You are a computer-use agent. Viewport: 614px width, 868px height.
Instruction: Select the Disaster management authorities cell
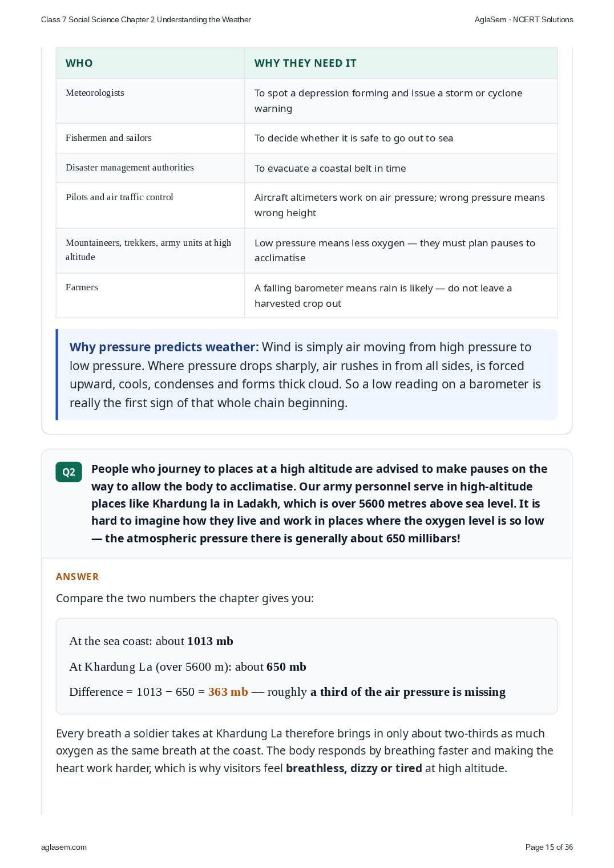[150, 168]
